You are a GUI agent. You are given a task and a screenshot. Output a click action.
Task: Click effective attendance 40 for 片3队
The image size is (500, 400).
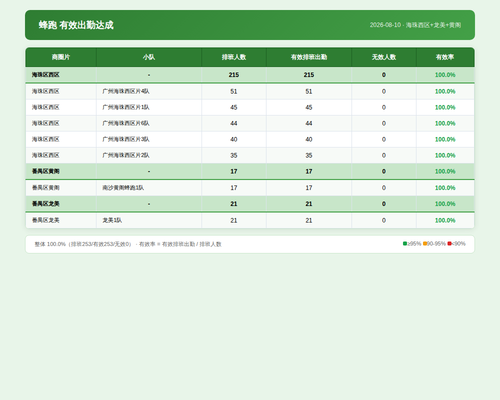309,139
